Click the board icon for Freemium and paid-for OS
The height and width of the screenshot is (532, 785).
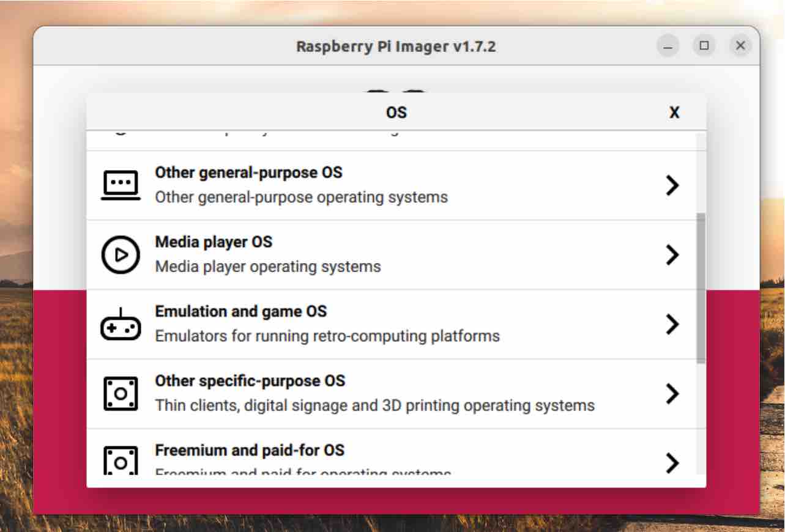pyautogui.click(x=121, y=460)
